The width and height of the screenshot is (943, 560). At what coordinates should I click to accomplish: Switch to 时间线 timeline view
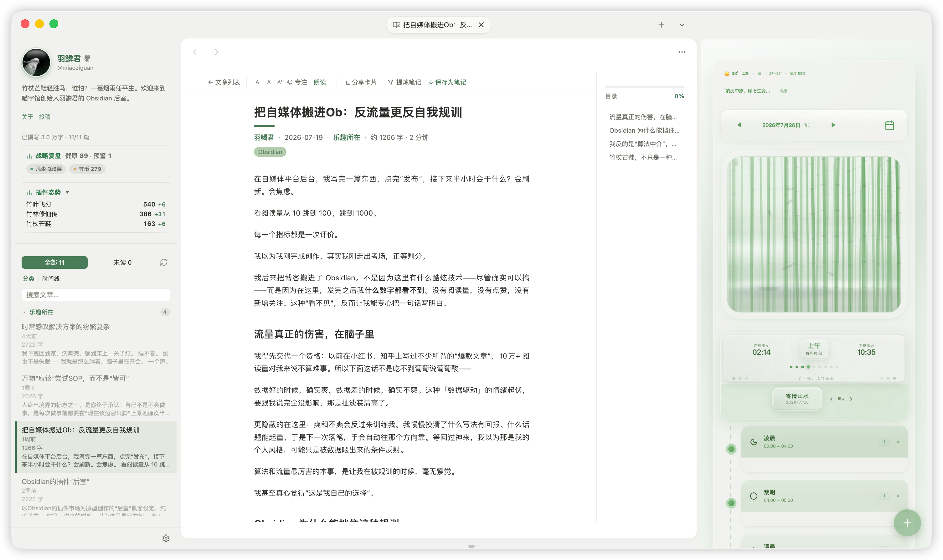(x=51, y=278)
